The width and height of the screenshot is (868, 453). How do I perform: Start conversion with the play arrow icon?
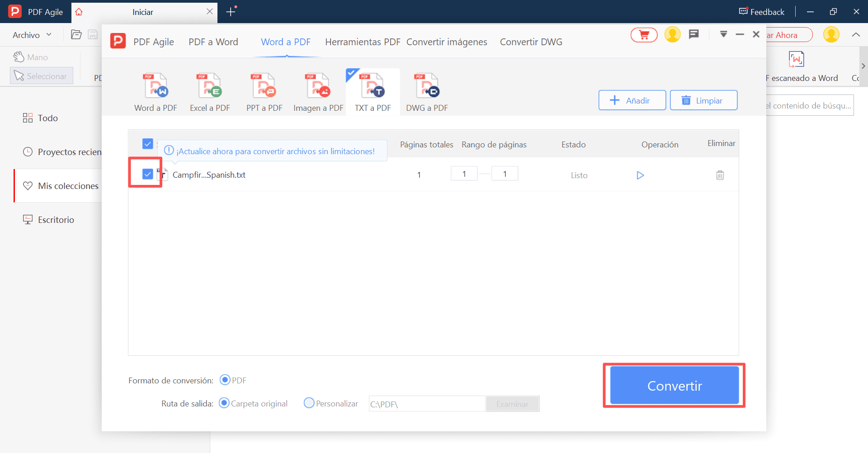640,175
